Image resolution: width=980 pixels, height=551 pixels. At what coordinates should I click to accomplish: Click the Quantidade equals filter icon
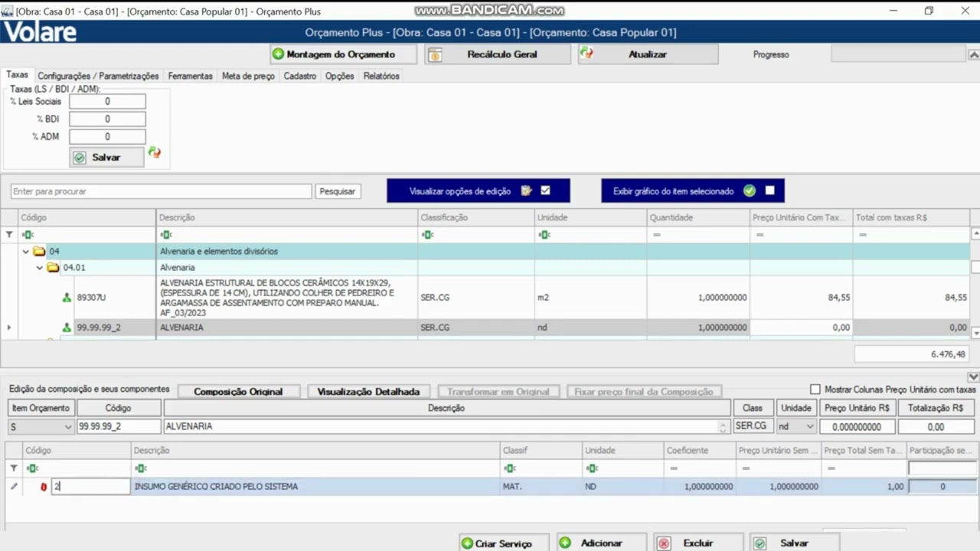point(656,235)
